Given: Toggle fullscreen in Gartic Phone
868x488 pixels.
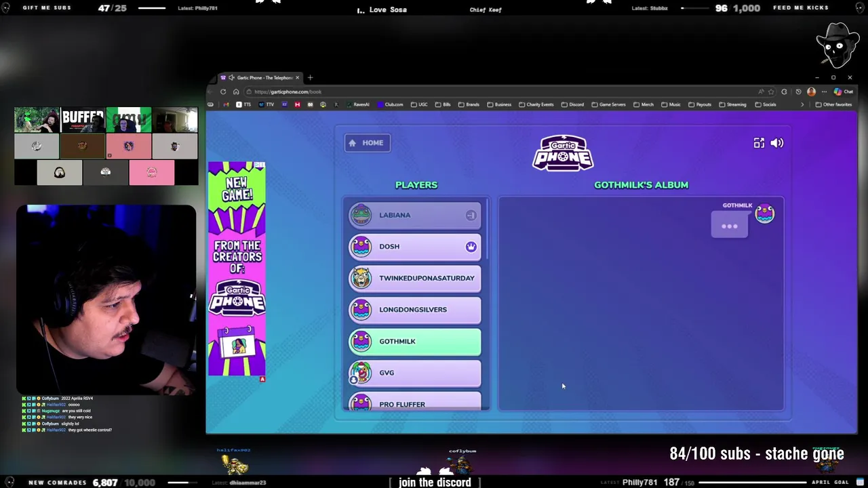Looking at the screenshot, I should 759,143.
